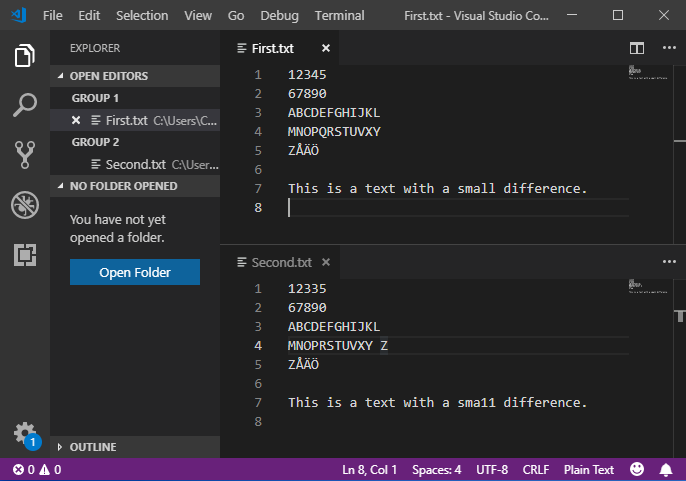This screenshot has width=686, height=481.
Task: Click the split editor icon
Action: [637, 48]
